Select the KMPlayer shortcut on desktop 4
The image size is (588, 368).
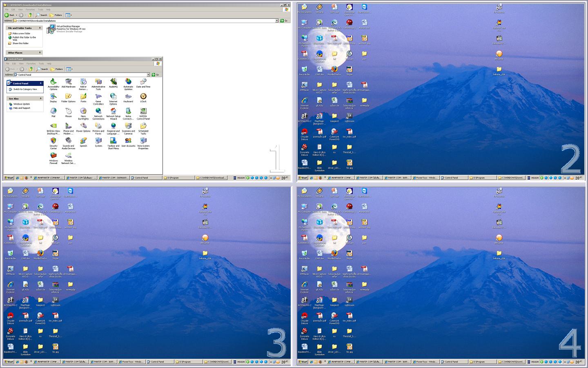(305, 270)
